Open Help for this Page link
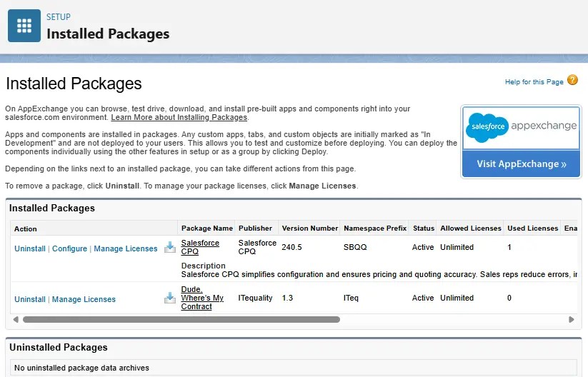Image resolution: width=588 pixels, height=377 pixels. coord(534,81)
